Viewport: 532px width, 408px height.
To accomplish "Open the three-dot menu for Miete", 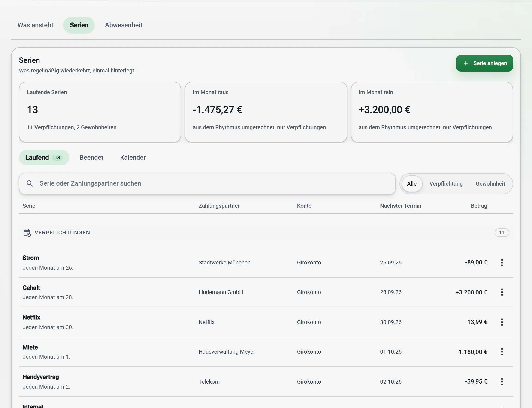I will [x=502, y=352].
